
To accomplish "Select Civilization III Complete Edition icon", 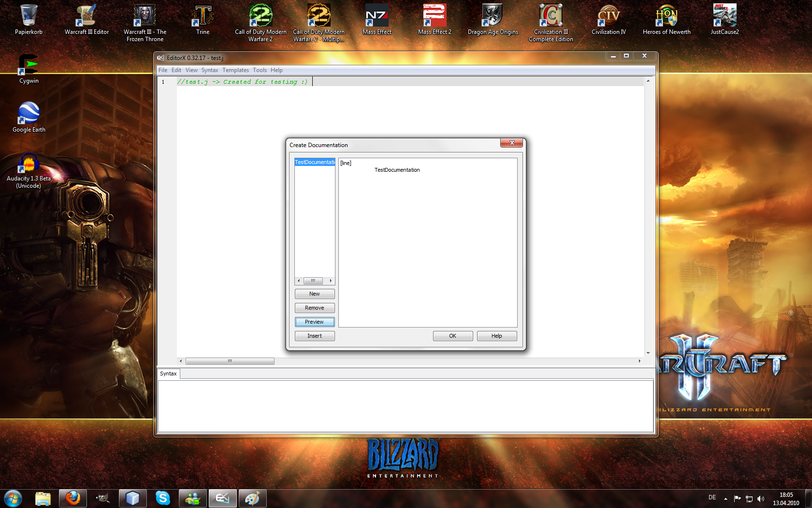I will point(551,23).
